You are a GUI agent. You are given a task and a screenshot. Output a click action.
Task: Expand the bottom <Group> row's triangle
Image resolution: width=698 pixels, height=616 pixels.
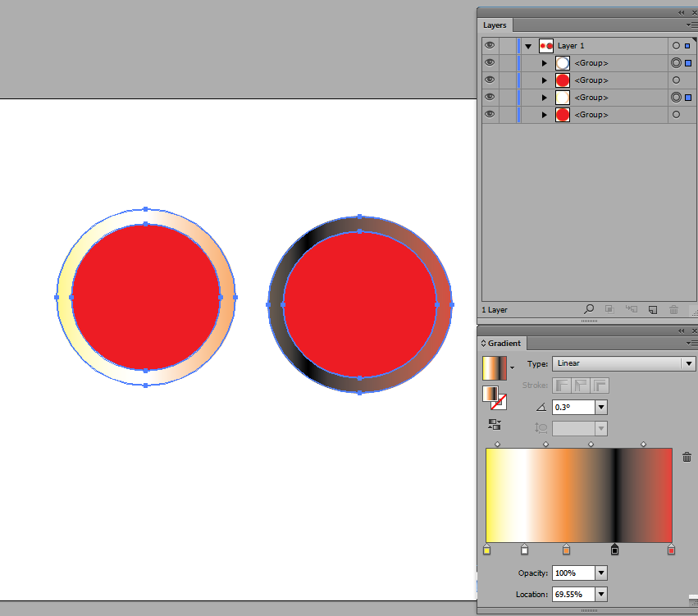pyautogui.click(x=544, y=115)
